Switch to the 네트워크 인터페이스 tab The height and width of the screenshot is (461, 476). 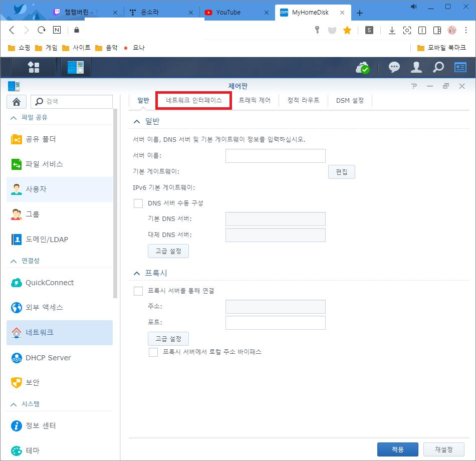[194, 100]
